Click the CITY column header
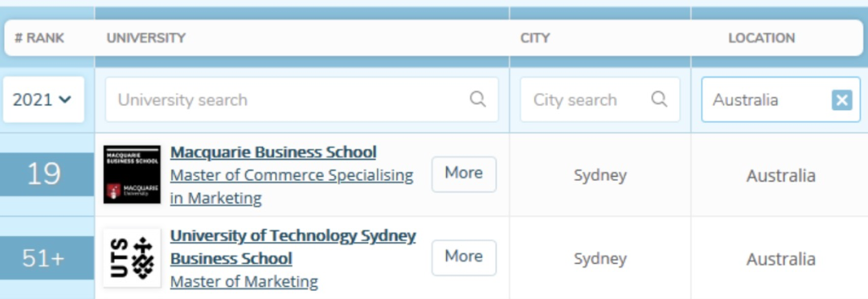868x299 pixels. [534, 39]
